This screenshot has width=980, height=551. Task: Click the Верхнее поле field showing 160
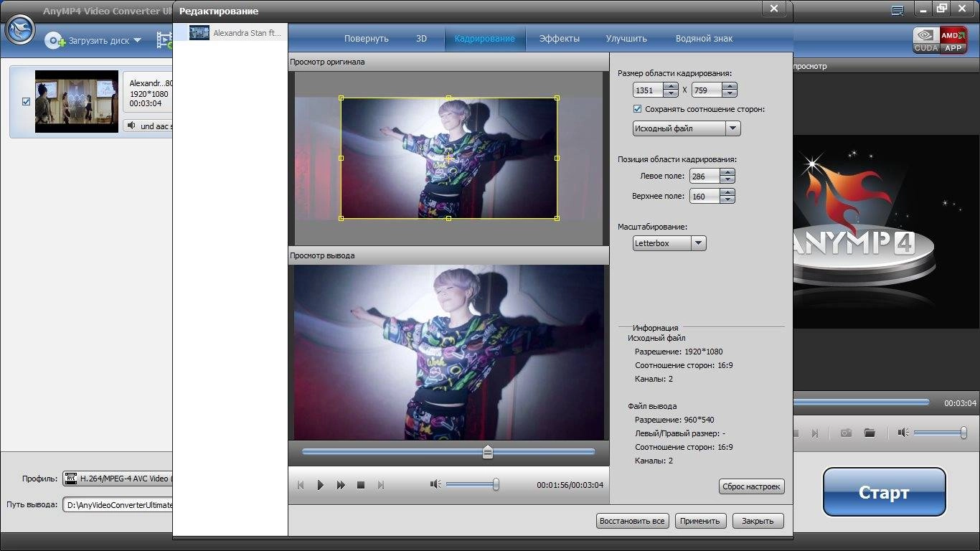click(x=705, y=196)
